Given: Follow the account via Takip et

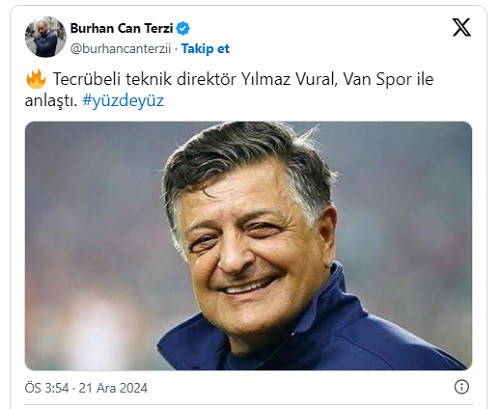Looking at the screenshot, I should [x=205, y=49].
